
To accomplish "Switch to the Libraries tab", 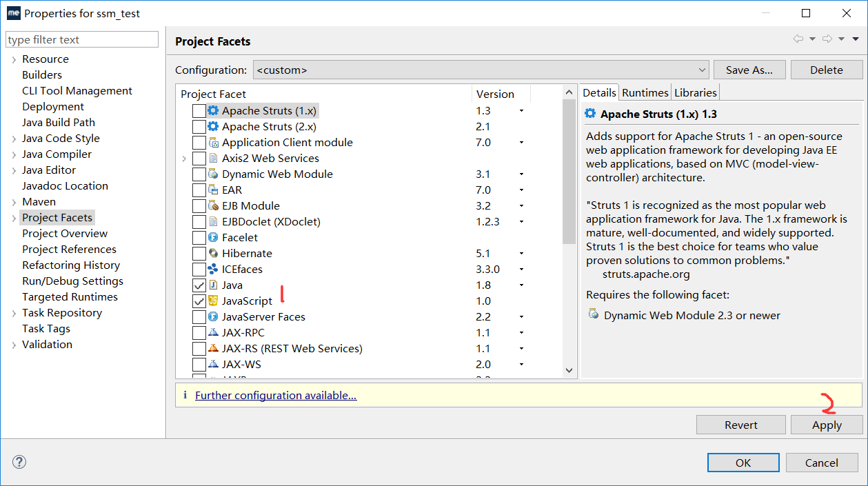I will tap(696, 92).
